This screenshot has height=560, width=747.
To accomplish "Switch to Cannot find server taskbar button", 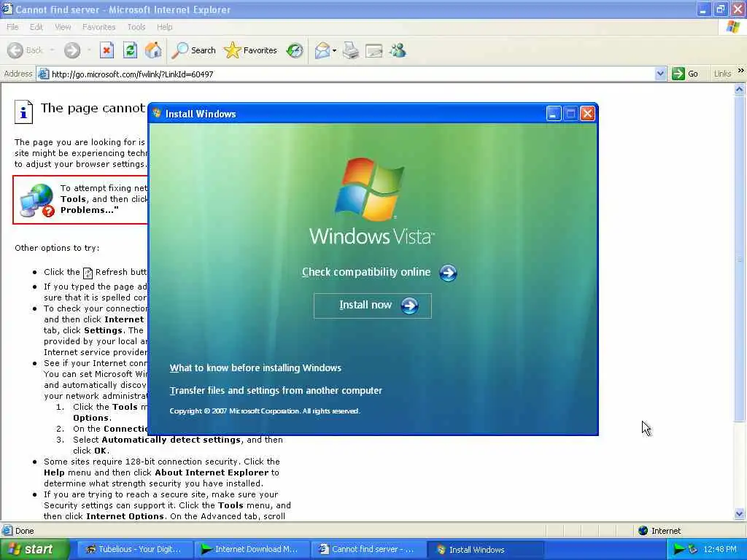I will (x=368, y=550).
